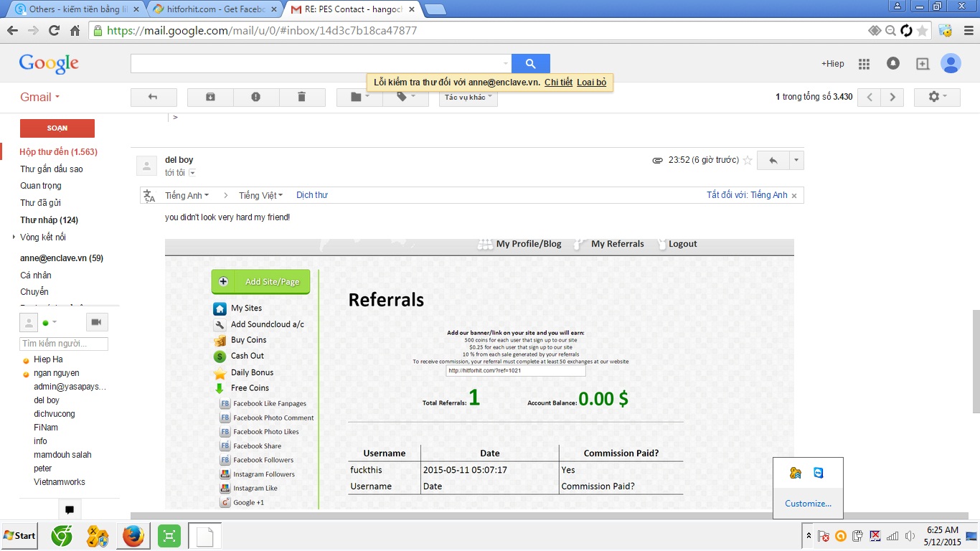The height and width of the screenshot is (551, 980).
Task: Open 'Hộp thư đến (1.563)' inbox folder
Action: pyautogui.click(x=59, y=152)
